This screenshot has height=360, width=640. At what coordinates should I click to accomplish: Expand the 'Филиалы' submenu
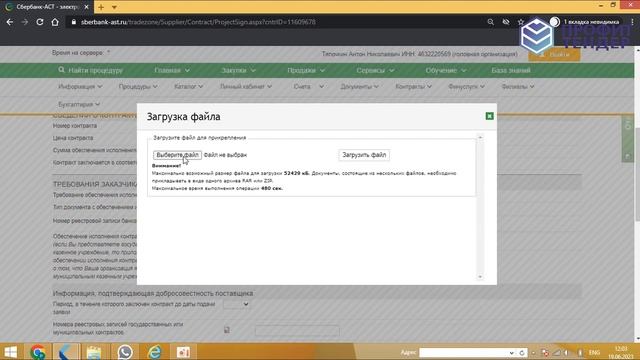tap(518, 87)
